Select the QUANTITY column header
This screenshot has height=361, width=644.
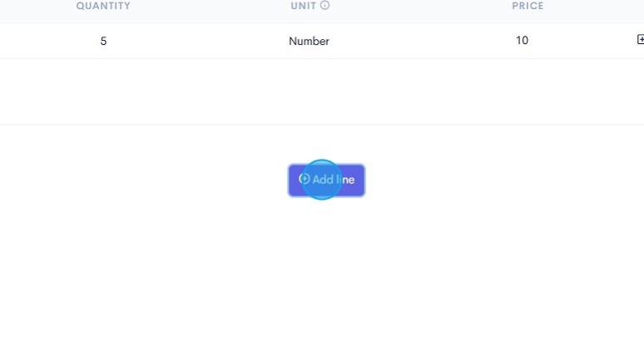tap(103, 6)
